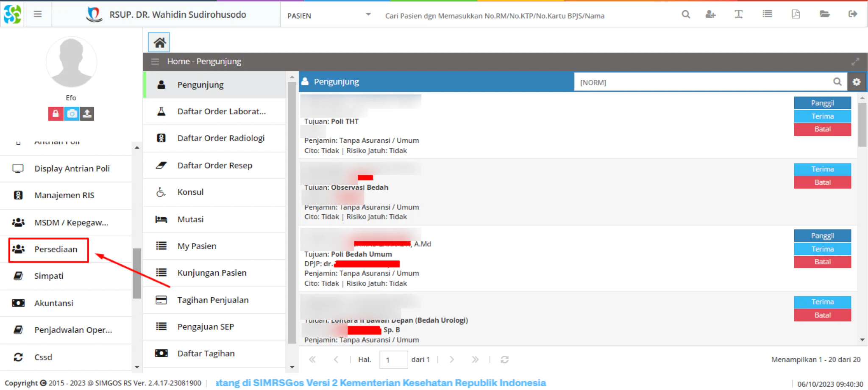Click the folder icon in top toolbar
Image resolution: width=868 pixels, height=390 pixels.
[x=824, y=14]
